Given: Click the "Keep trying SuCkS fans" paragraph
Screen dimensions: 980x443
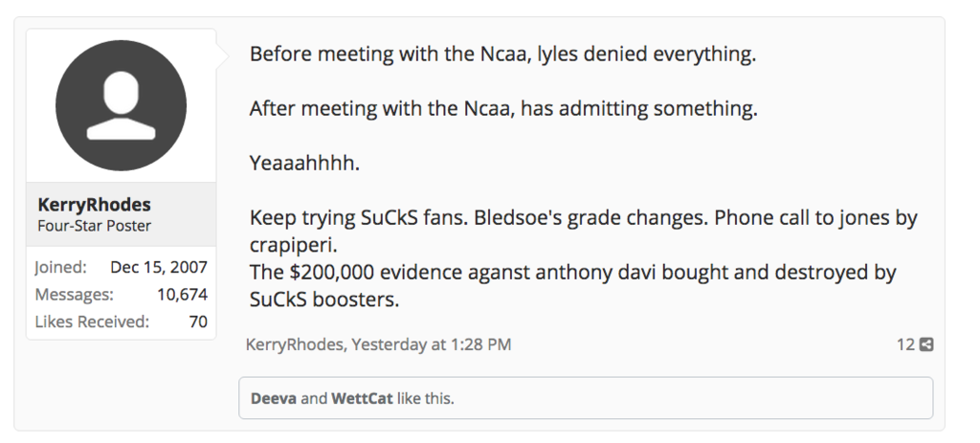Looking at the screenshot, I should [582, 218].
